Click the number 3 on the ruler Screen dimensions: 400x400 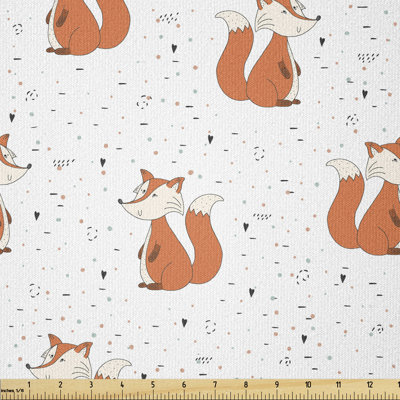coord(91,385)
